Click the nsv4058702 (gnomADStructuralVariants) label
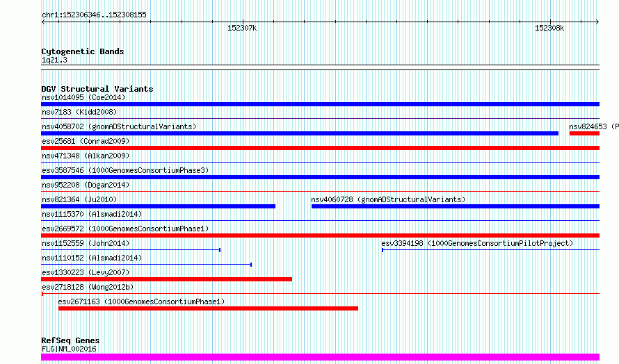Image resolution: width=619 pixels, height=364 pixels. (119, 126)
